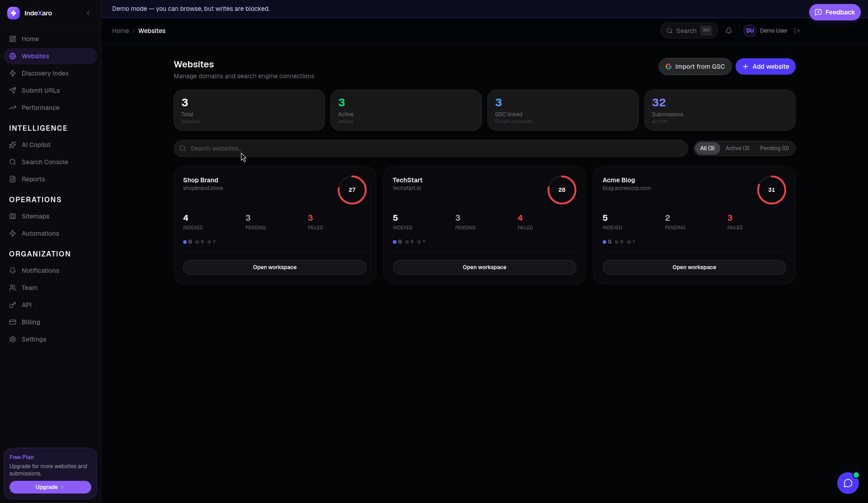Click the notification bell in header
The height and width of the screenshot is (503, 868).
coord(729,31)
